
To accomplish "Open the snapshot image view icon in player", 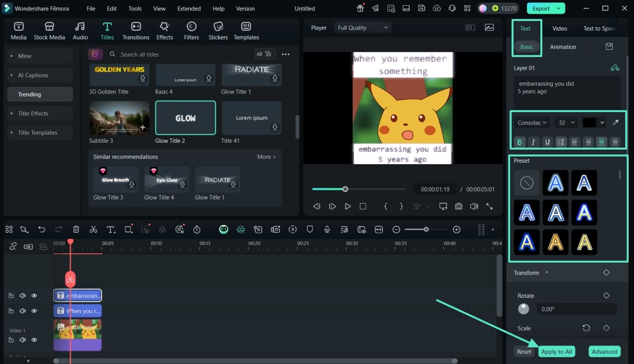I will point(489,28).
